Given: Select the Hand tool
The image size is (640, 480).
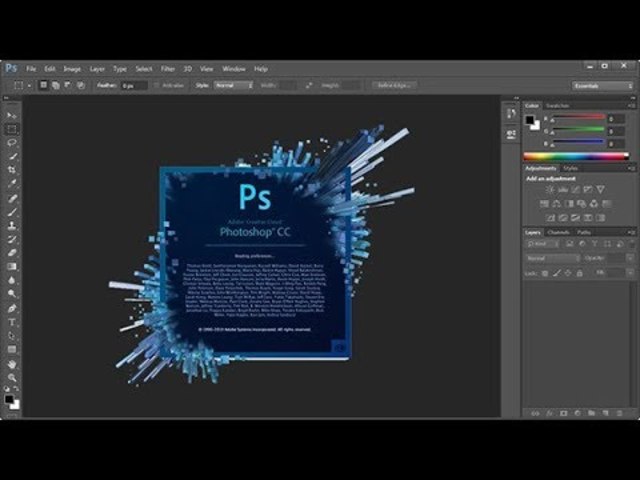Looking at the screenshot, I should click(x=12, y=364).
